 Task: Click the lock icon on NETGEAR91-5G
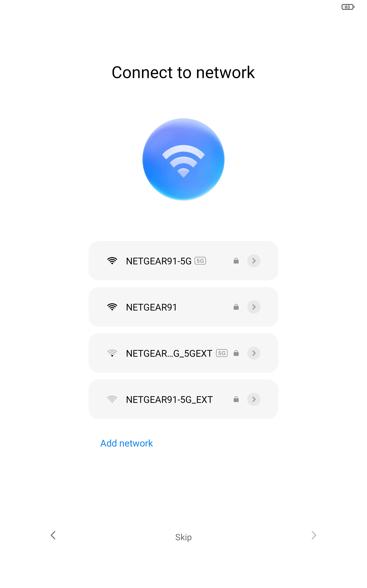pos(236,261)
